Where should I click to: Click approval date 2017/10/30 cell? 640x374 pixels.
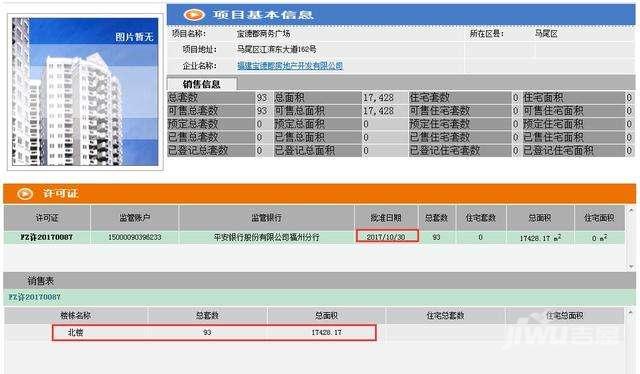[x=386, y=237]
